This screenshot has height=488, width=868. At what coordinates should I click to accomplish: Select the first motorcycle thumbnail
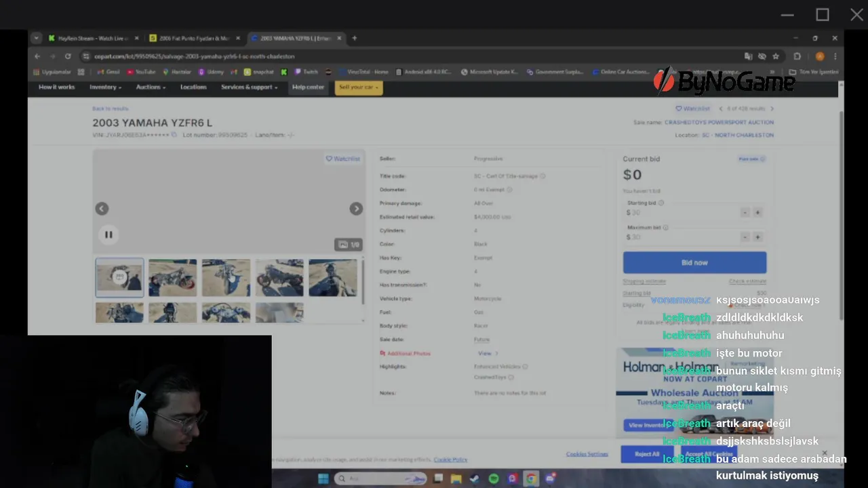(119, 277)
